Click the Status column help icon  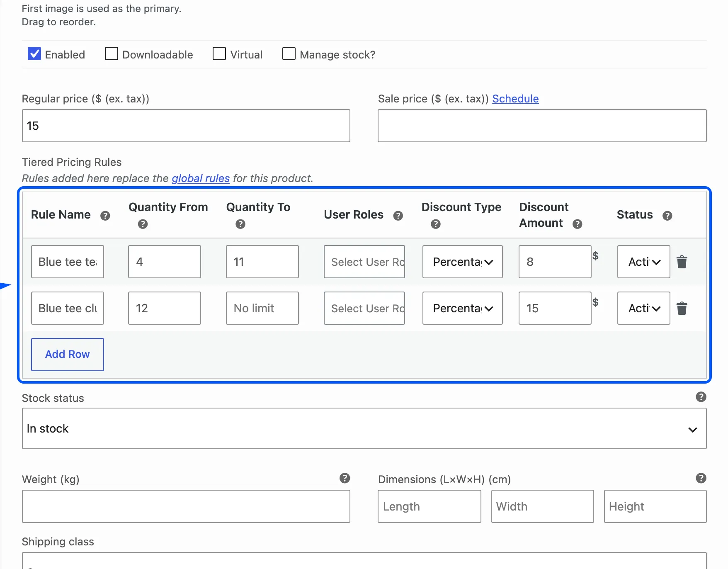(667, 216)
